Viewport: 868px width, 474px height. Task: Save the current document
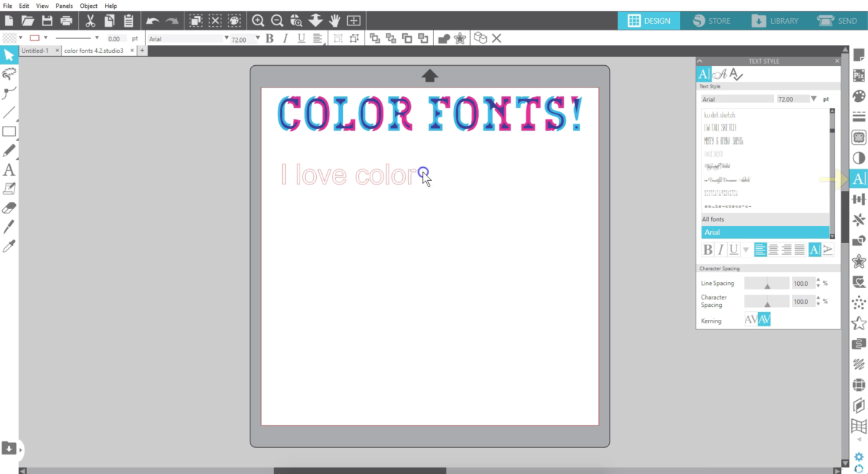click(47, 21)
